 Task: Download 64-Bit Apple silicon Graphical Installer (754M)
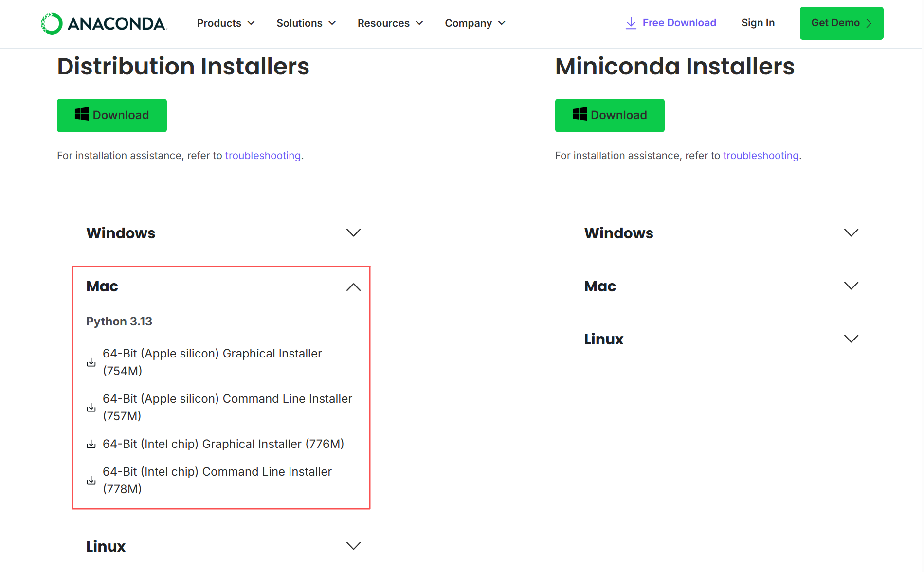pos(212,362)
